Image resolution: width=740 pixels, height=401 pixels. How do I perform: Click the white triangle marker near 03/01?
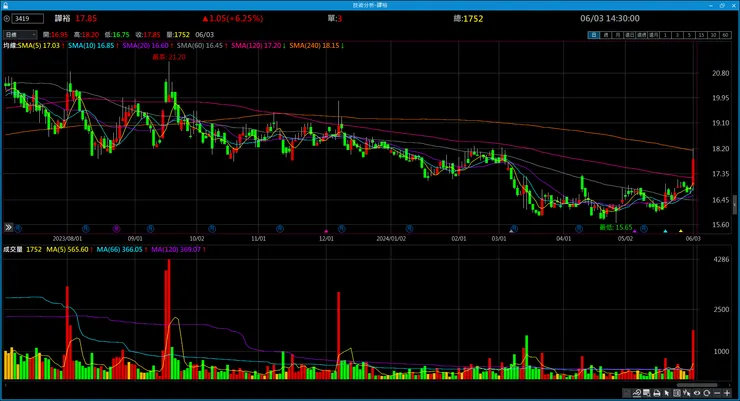click(511, 231)
